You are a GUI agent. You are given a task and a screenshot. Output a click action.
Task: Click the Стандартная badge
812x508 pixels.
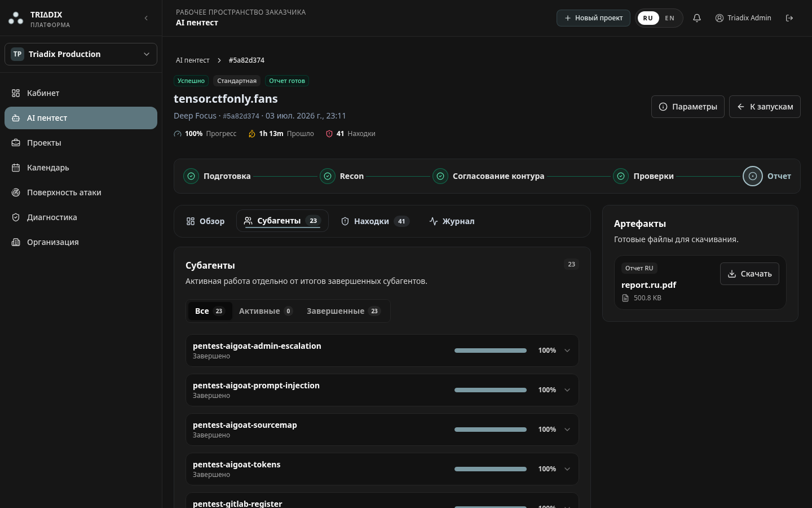point(237,81)
